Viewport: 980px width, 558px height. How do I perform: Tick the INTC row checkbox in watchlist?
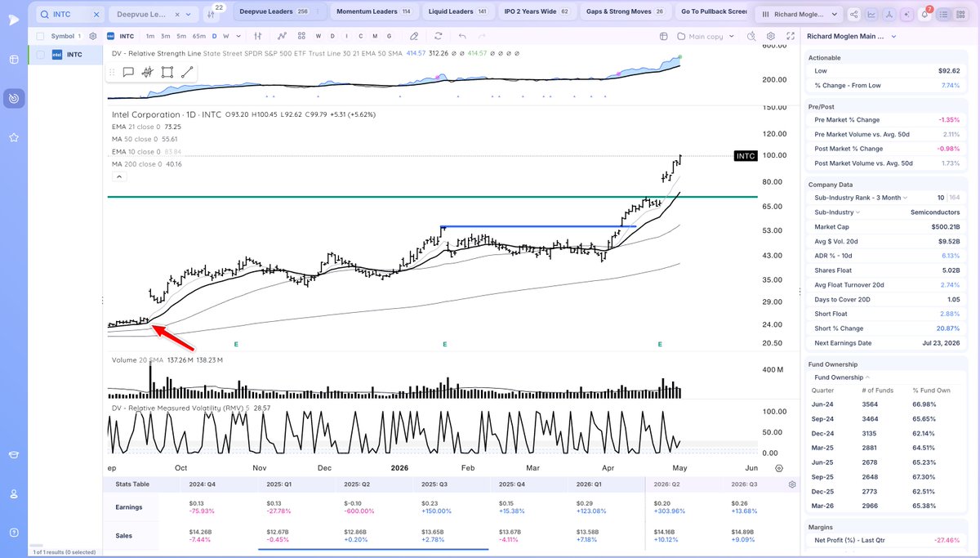click(40, 55)
